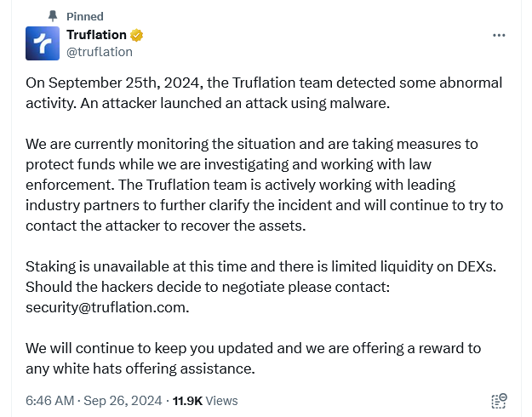
Task: Open the 6:46 AM timestamp link
Action: (x=50, y=401)
